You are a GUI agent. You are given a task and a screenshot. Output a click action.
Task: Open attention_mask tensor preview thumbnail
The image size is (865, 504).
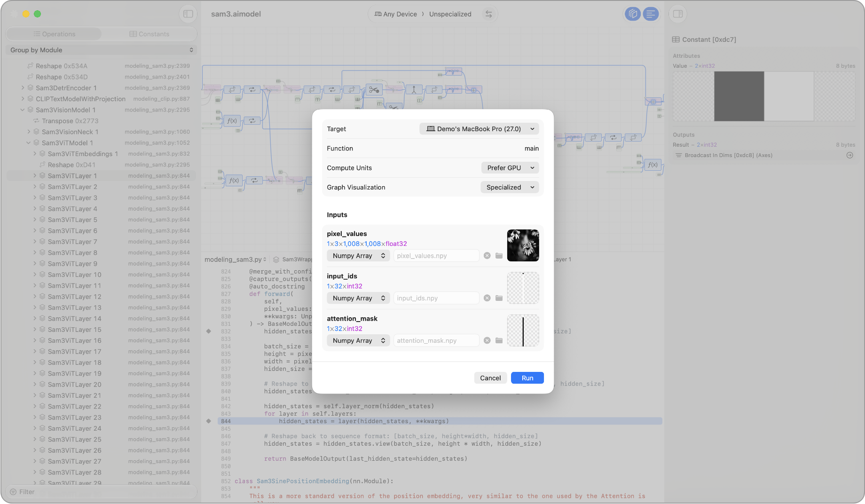[x=523, y=330]
